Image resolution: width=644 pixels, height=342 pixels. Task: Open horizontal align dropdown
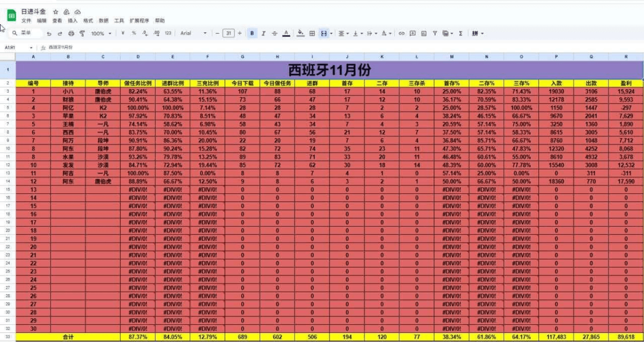coord(343,33)
